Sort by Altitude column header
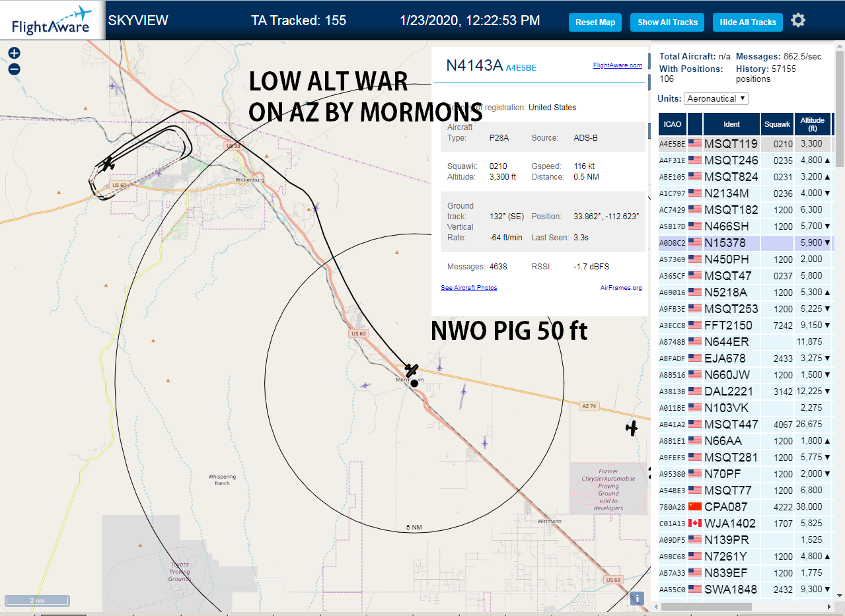 point(812,124)
